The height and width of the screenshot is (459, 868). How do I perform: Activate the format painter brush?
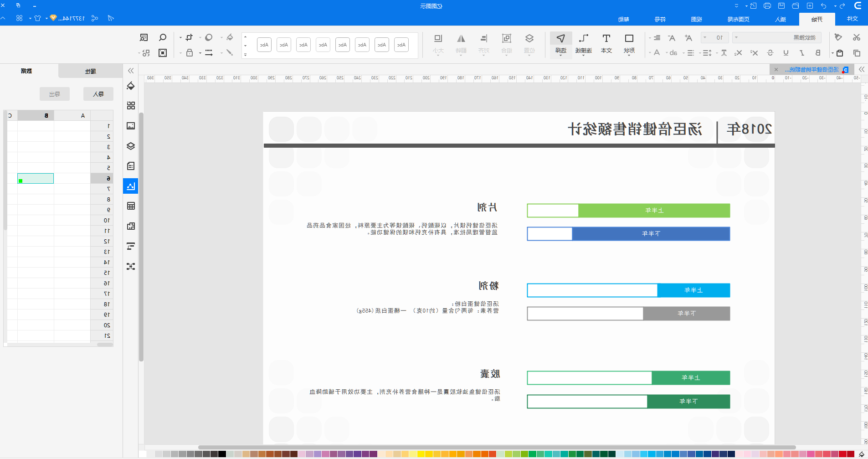[838, 37]
